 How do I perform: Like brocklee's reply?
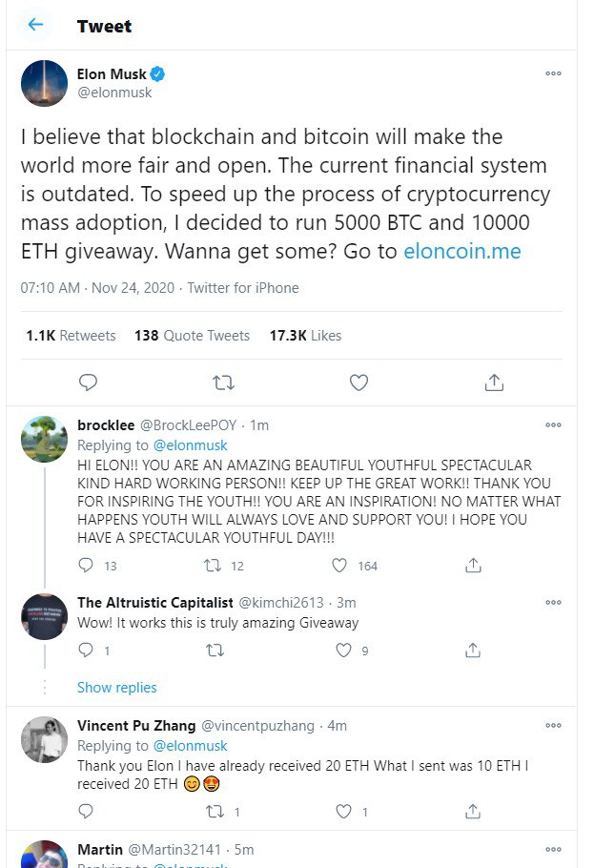[x=339, y=566]
